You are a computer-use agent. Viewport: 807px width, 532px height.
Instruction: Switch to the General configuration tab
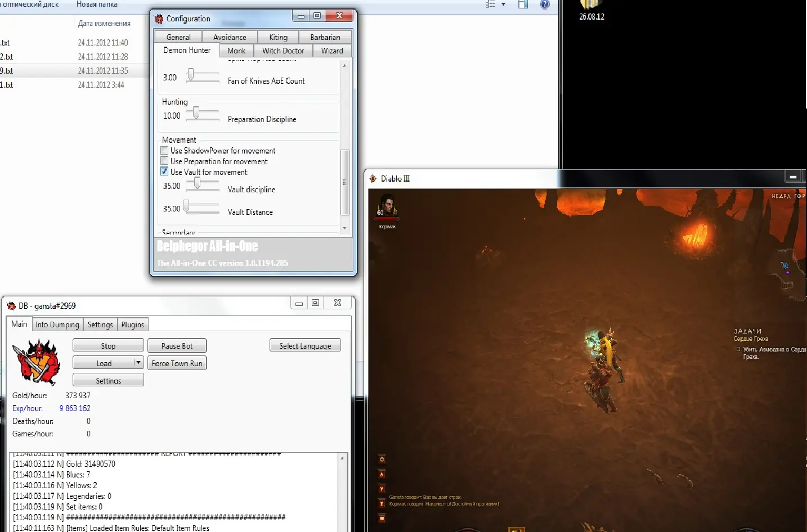pos(178,37)
